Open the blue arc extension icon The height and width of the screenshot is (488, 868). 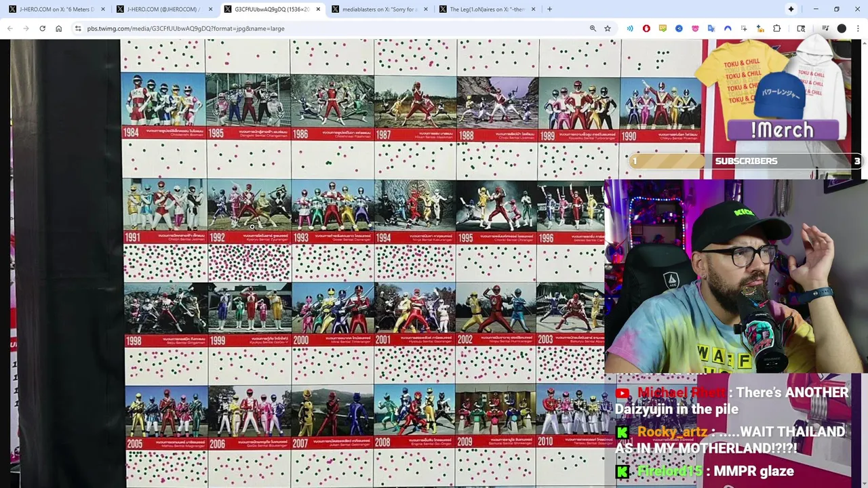(728, 28)
